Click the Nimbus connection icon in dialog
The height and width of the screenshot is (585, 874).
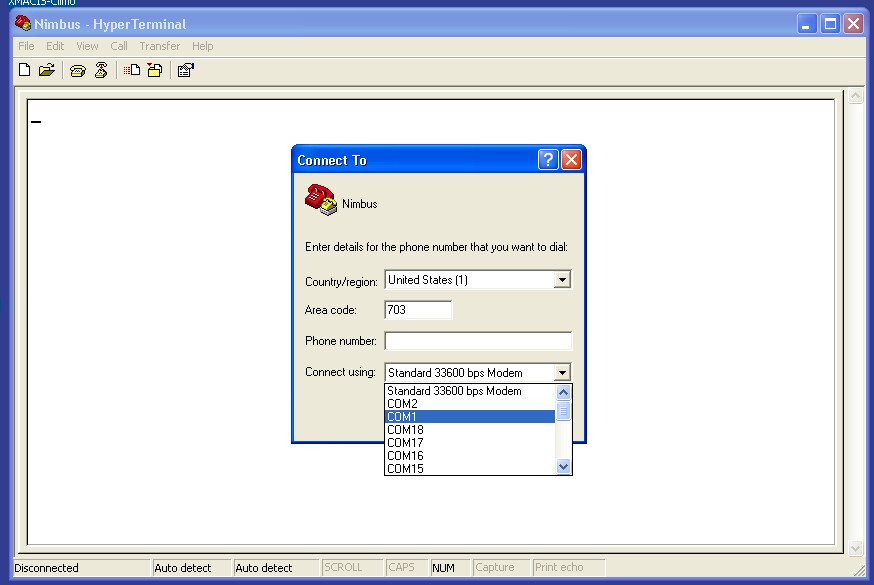click(321, 199)
